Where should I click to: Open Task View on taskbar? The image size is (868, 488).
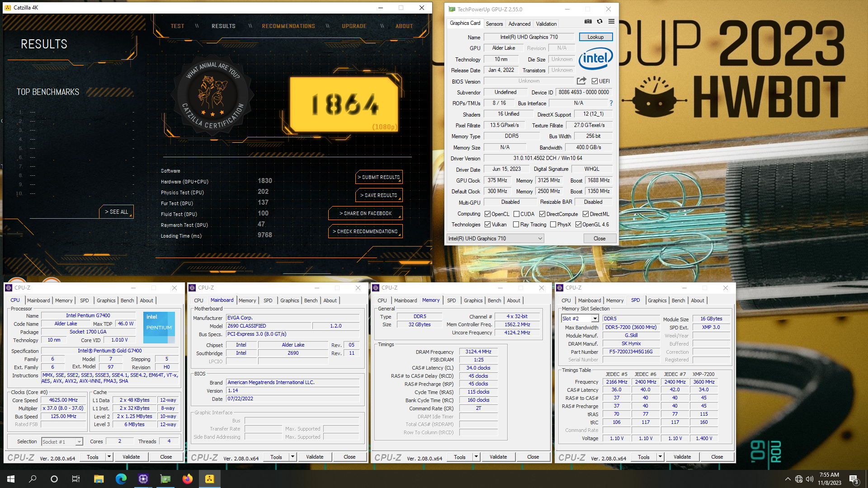(76, 479)
